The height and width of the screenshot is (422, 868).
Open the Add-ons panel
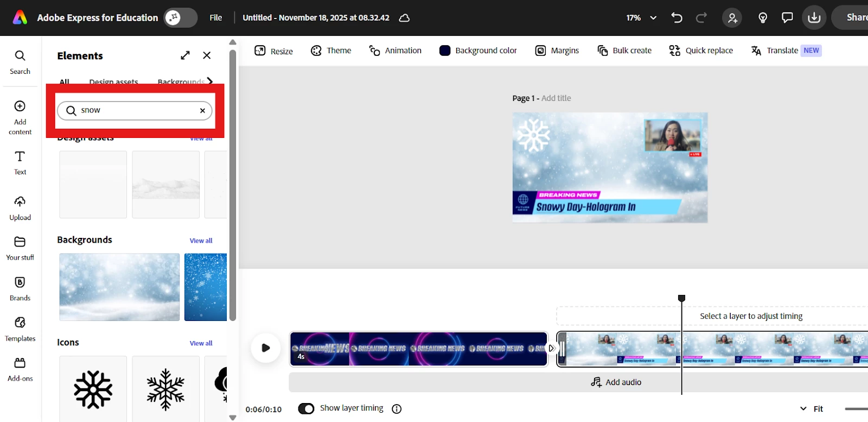[20, 370]
